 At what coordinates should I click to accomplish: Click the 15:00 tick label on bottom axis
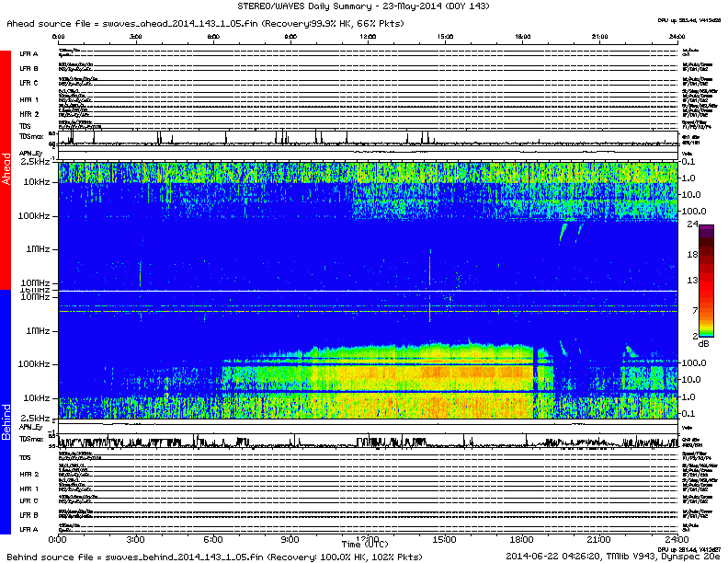(444, 539)
